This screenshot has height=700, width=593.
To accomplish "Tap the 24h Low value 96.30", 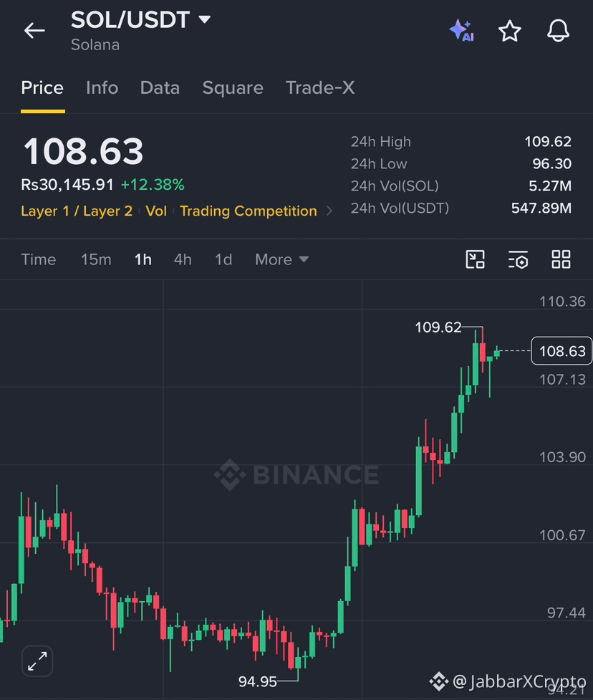I will click(x=552, y=164).
